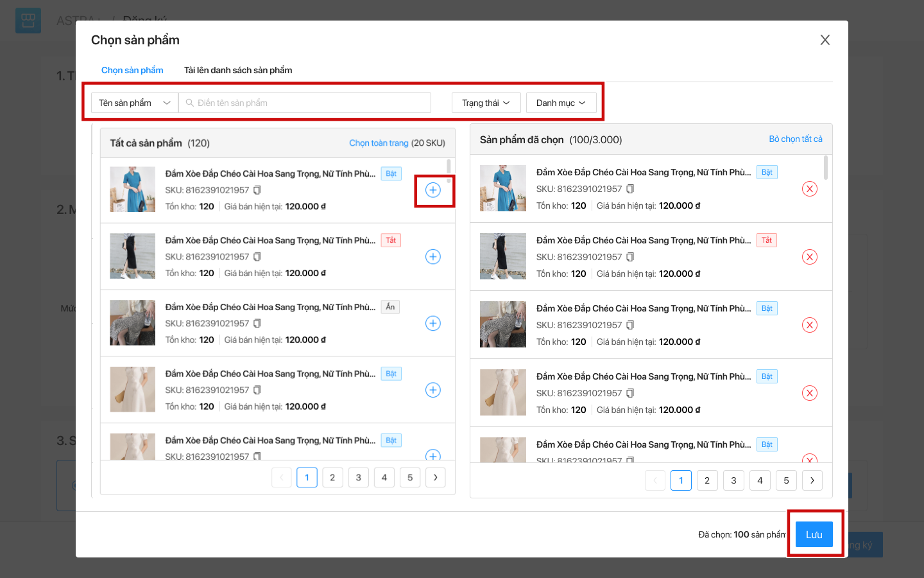The image size is (924, 578).
Task: Click the Tắt status tag in all-products list
Action: click(391, 240)
